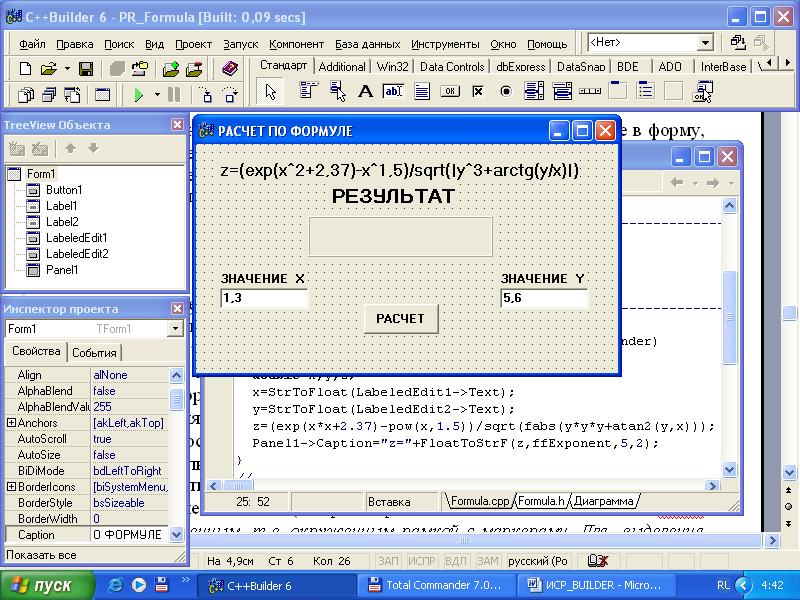The height and width of the screenshot is (600, 800).
Task: Click Toggle Form/Unit toolbar icon
Action: pos(72,95)
